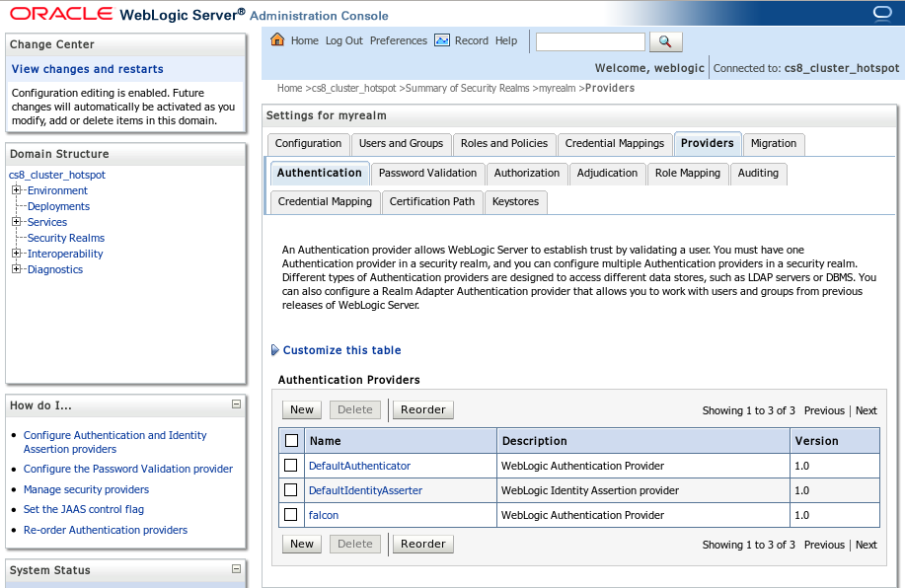905x588 pixels.
Task: Switch to Authorization subtab
Action: pyautogui.click(x=526, y=173)
